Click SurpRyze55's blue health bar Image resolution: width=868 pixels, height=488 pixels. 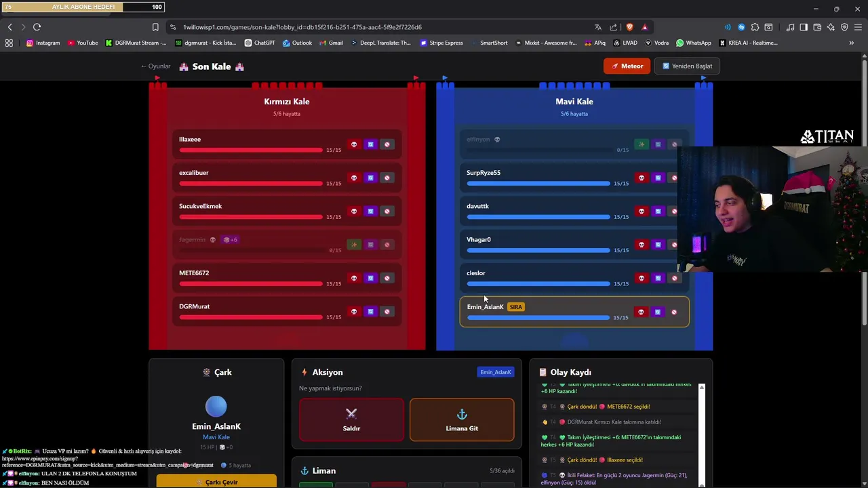[x=538, y=183]
